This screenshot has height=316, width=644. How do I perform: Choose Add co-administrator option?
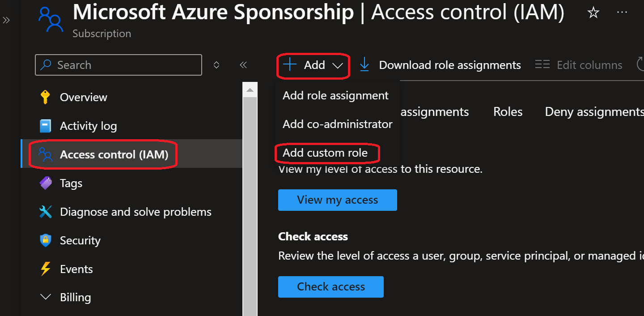tap(337, 124)
